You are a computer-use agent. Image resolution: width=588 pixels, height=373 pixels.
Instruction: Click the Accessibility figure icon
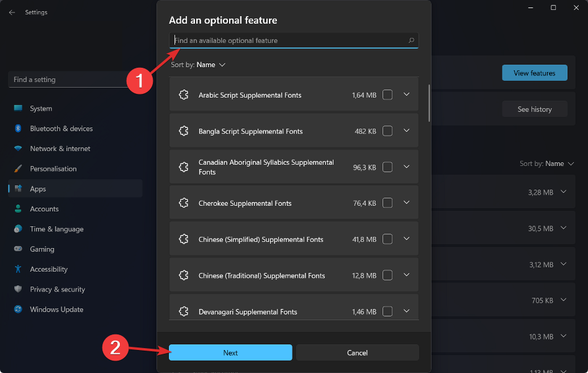coord(18,269)
